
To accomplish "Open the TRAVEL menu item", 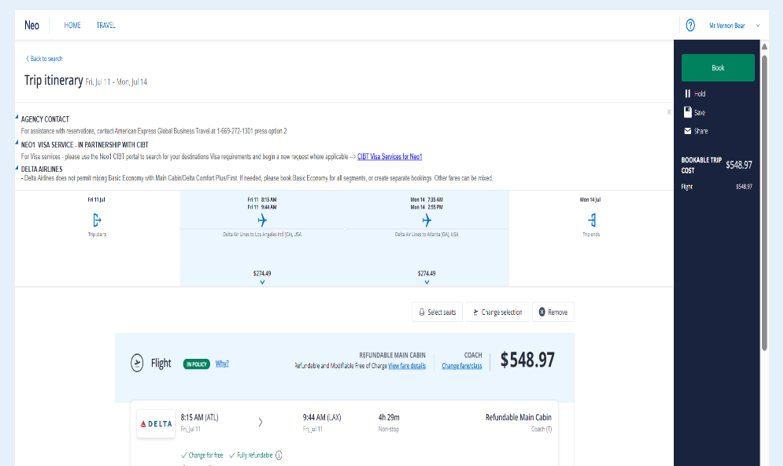I will click(106, 25).
